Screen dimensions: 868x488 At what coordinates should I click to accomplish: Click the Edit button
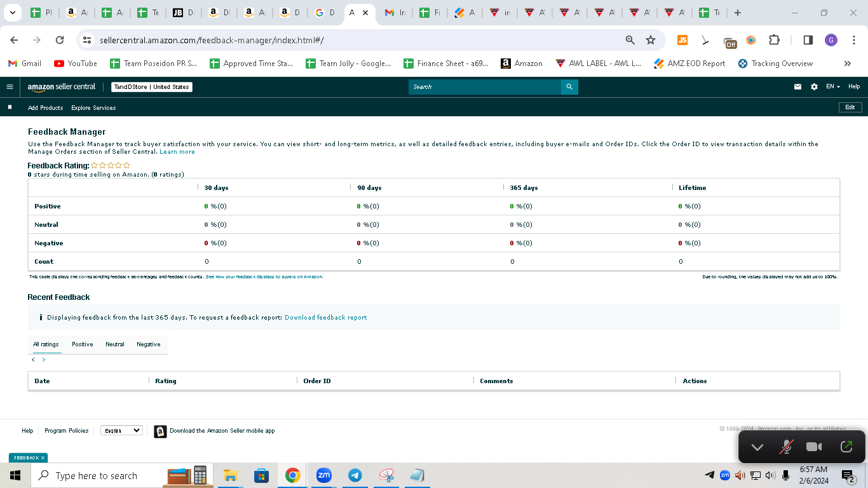[x=850, y=107]
